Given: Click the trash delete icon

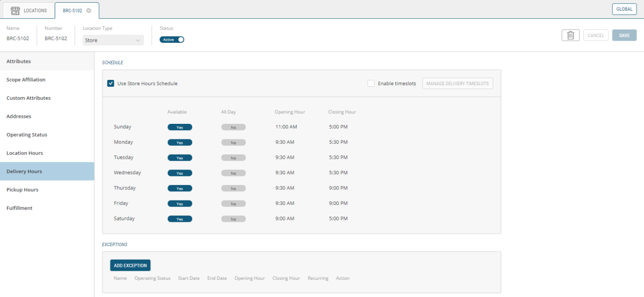Looking at the screenshot, I should point(570,35).
